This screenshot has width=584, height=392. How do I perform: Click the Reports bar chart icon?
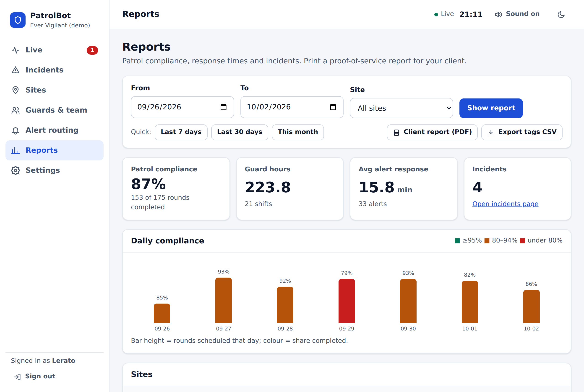tap(16, 150)
